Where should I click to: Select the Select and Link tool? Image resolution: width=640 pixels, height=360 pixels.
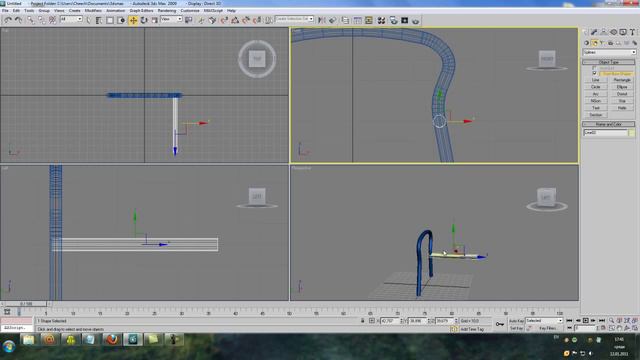(31, 20)
